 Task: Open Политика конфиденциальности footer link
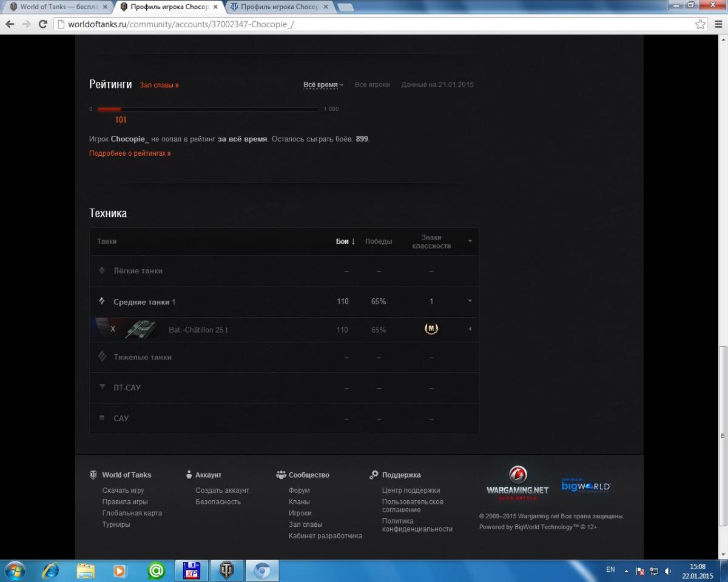coord(417,525)
